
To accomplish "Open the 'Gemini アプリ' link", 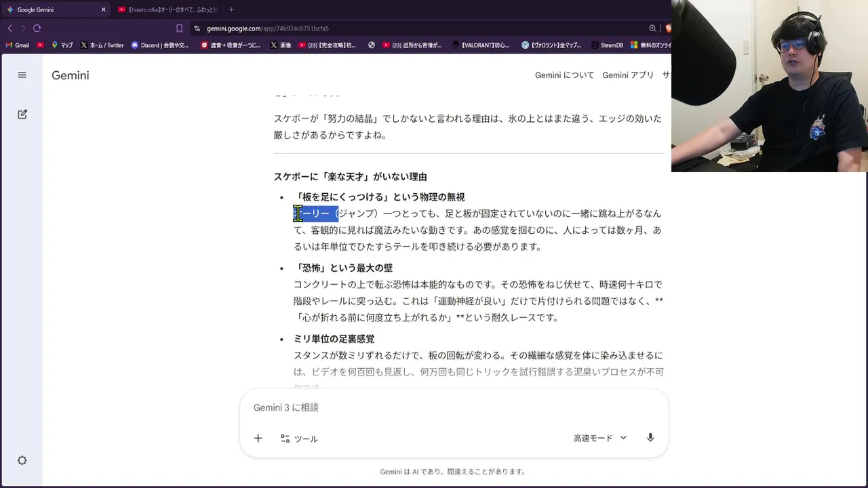I will pos(628,75).
